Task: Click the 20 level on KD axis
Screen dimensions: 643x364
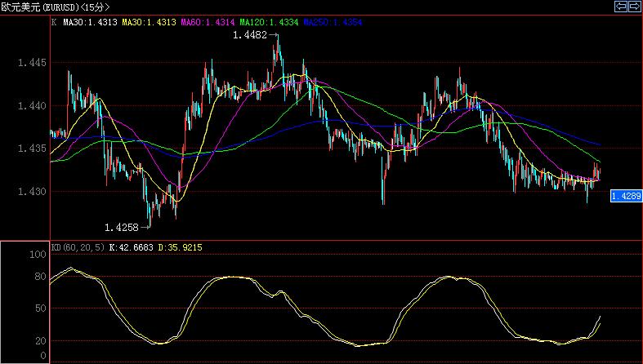Action: click(41, 341)
